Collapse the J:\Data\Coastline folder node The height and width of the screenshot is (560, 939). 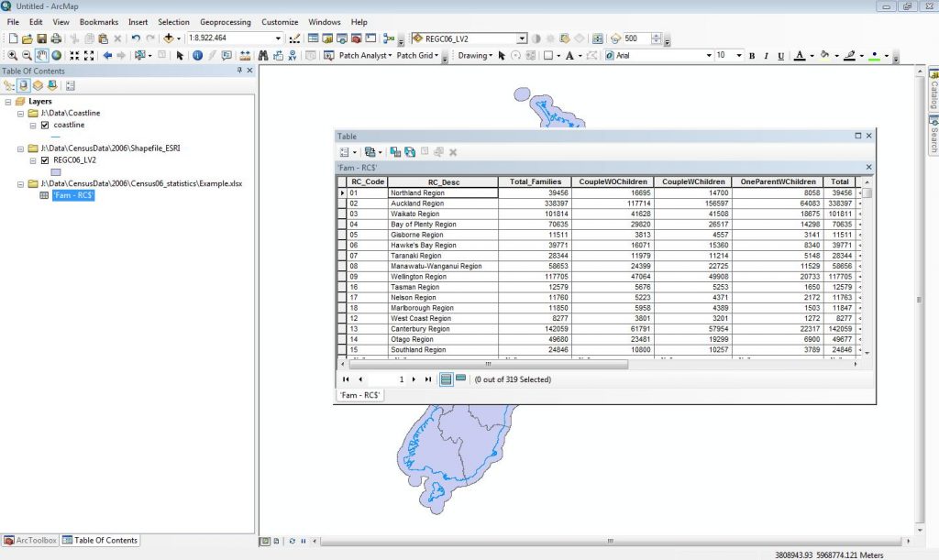(20, 113)
